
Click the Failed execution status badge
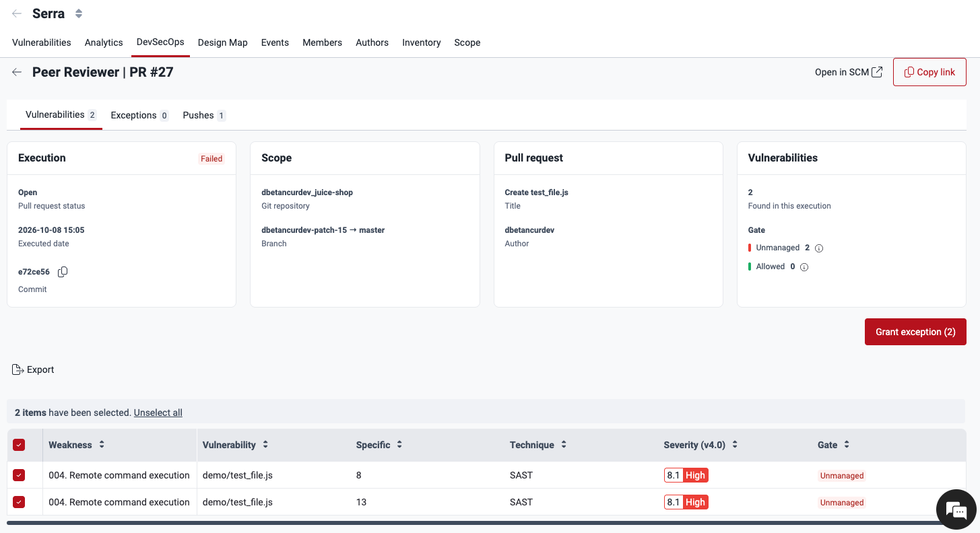[211, 159]
